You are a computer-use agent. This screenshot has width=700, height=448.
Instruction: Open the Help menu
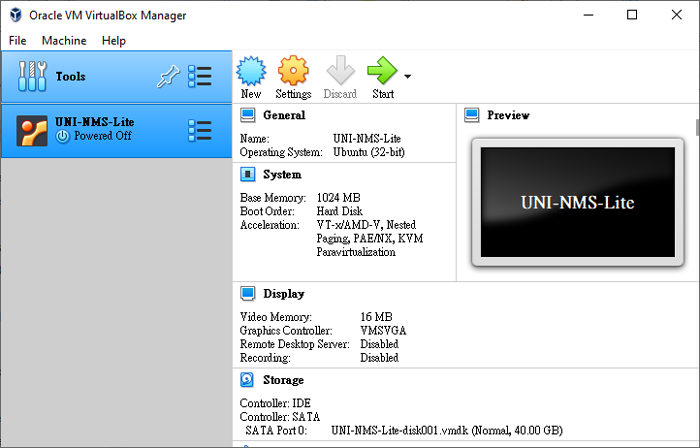click(114, 41)
